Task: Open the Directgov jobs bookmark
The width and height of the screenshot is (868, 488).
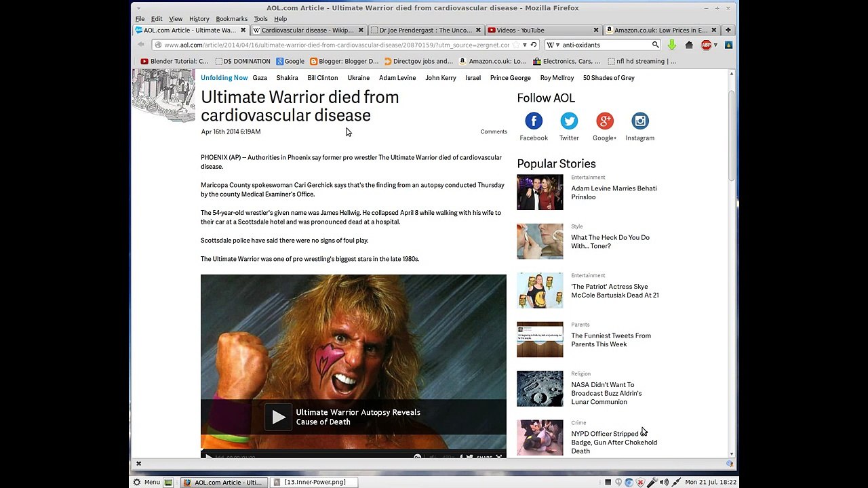Action: 418,61
